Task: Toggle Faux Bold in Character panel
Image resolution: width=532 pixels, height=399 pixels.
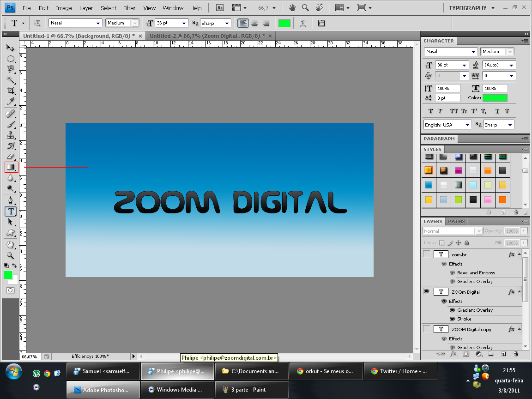Action: [430, 111]
